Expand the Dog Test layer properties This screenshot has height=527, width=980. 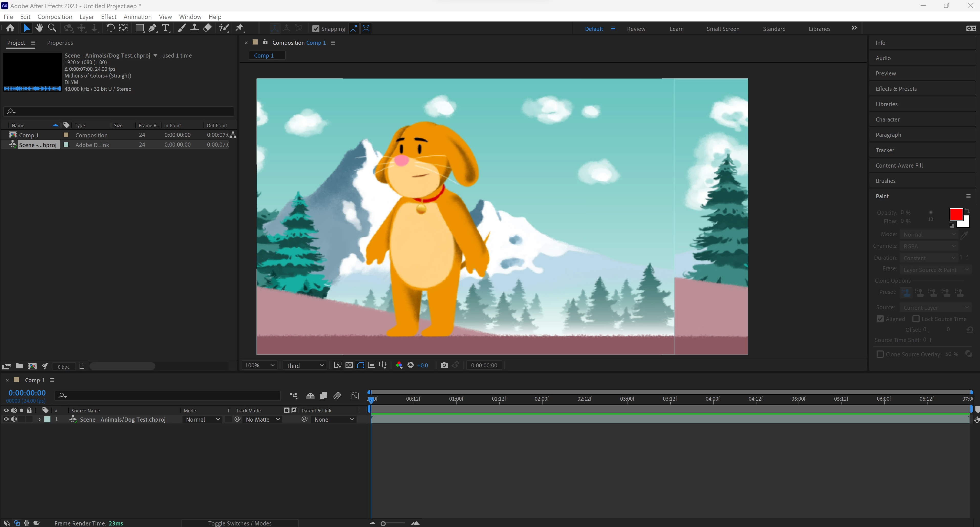tap(39, 419)
